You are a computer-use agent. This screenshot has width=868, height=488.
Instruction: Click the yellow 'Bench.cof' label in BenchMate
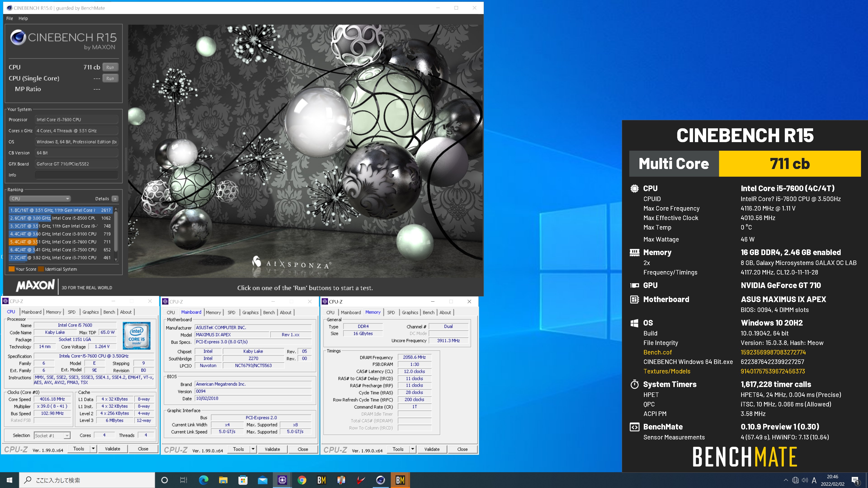pyautogui.click(x=657, y=352)
